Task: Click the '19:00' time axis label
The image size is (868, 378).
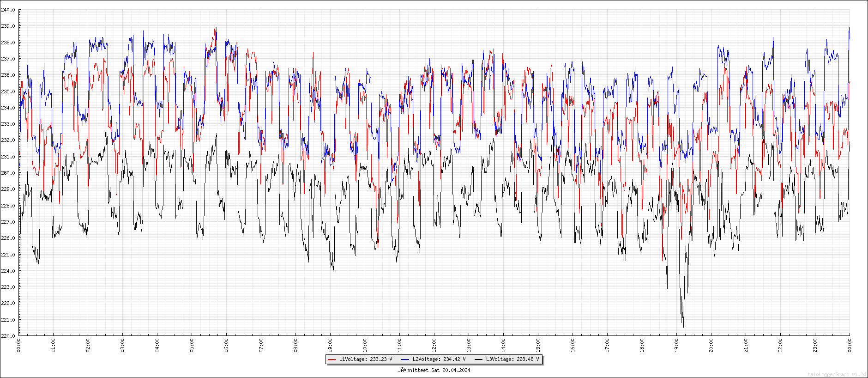Action: point(676,345)
